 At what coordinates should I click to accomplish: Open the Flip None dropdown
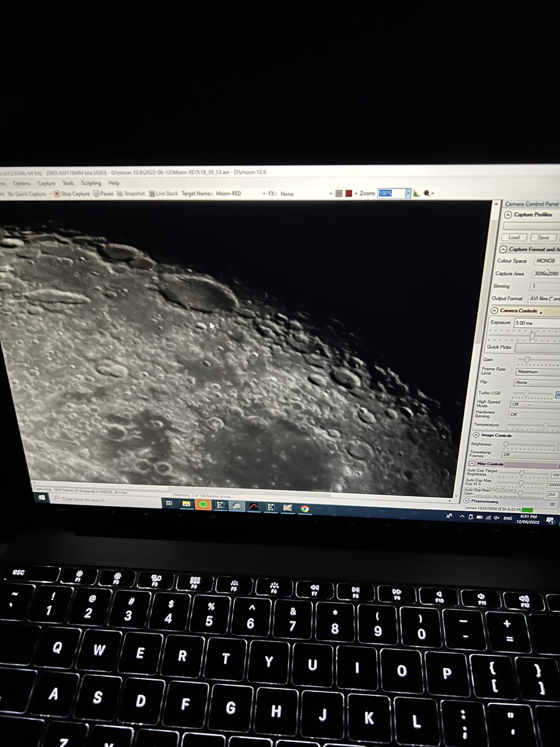tap(536, 382)
